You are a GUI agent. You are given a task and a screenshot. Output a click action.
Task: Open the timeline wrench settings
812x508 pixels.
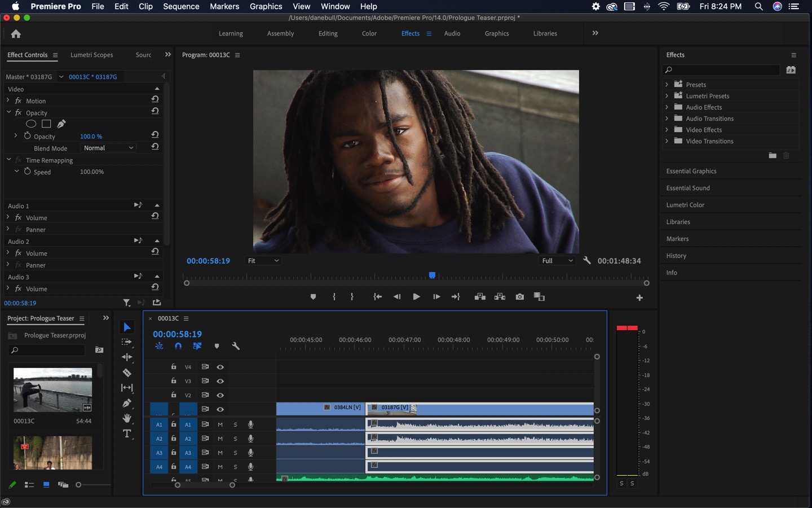236,346
